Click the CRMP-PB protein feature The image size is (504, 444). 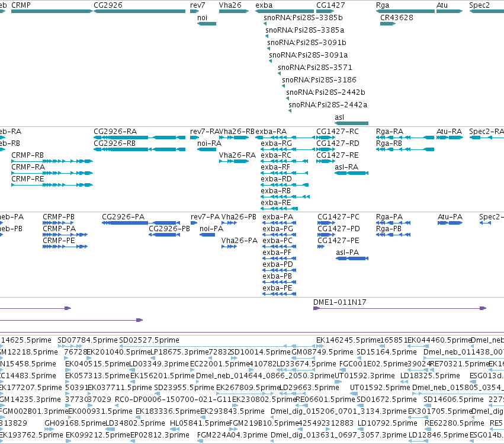(x=58, y=223)
